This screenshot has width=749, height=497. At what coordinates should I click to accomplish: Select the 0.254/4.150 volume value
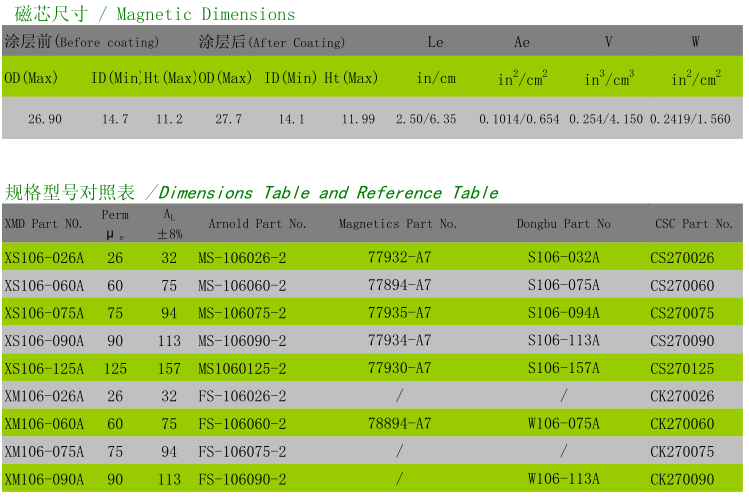tap(606, 119)
